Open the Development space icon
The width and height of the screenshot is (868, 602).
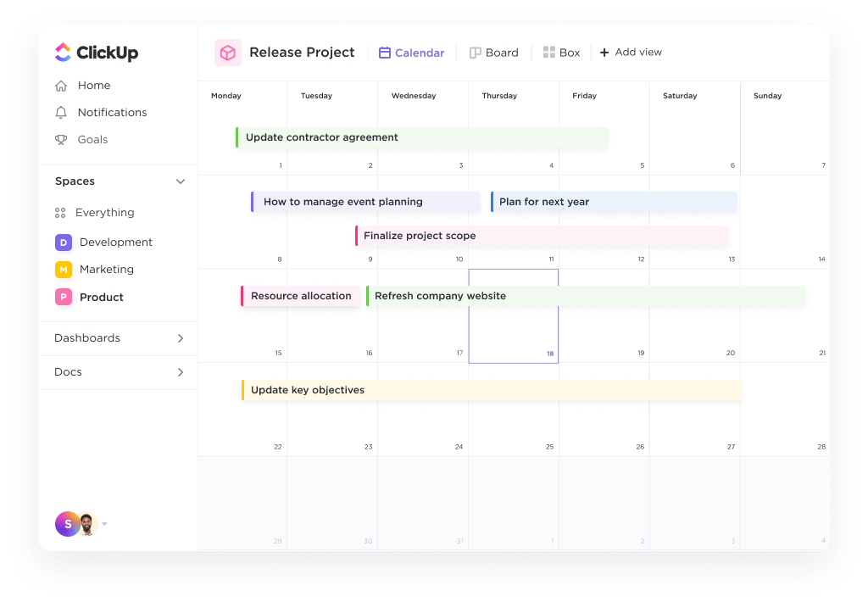tap(63, 242)
